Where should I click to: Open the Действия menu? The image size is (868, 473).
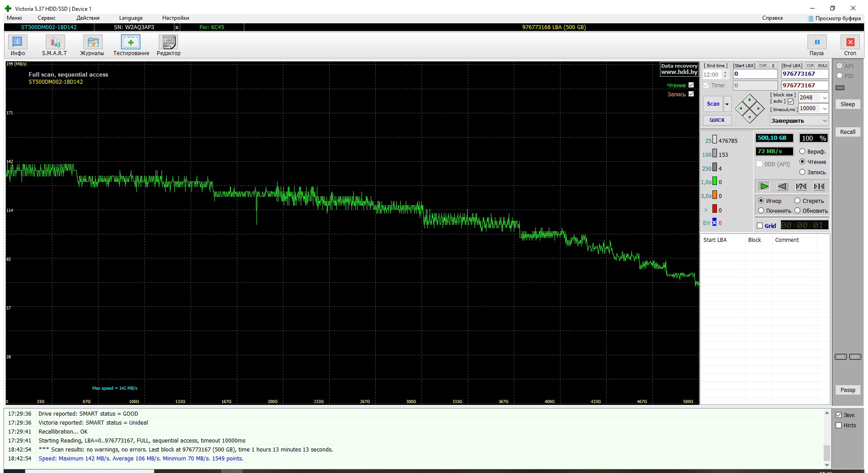pyautogui.click(x=88, y=18)
